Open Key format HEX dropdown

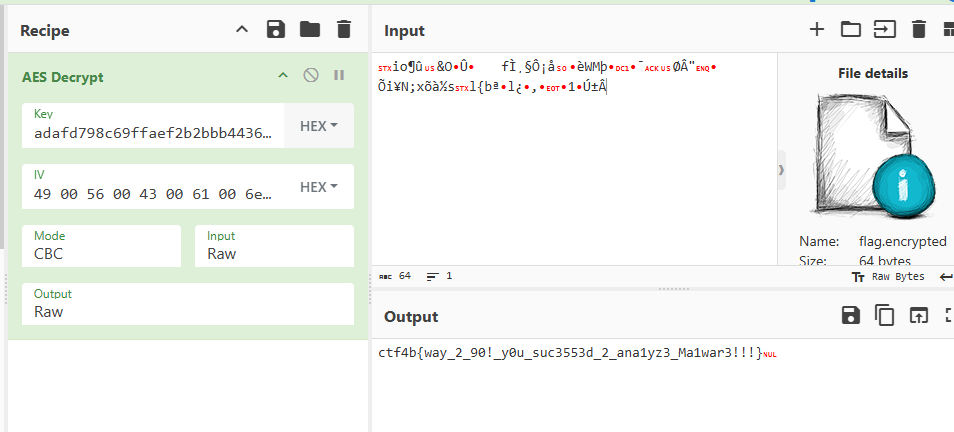coord(319,126)
